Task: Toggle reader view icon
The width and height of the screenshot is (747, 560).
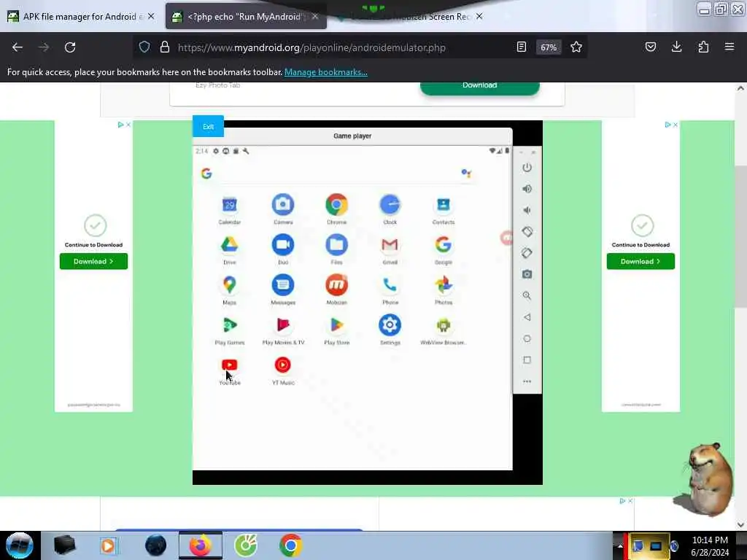Action: (x=521, y=47)
